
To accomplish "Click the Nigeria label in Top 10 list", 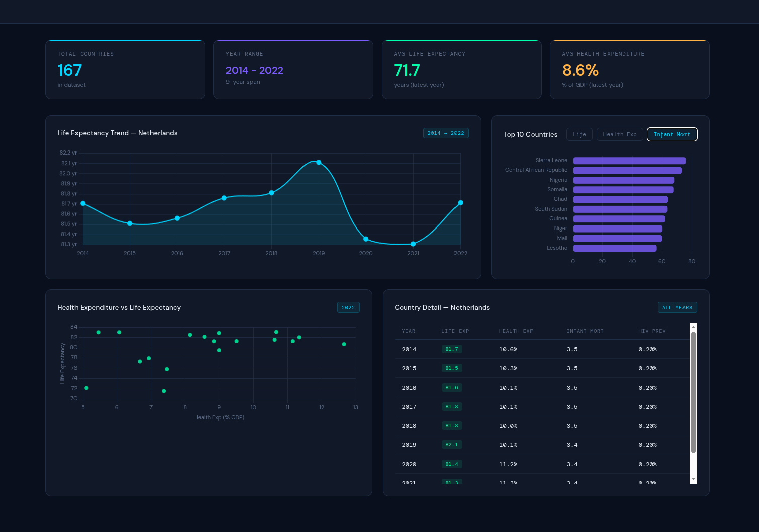I will [x=559, y=180].
